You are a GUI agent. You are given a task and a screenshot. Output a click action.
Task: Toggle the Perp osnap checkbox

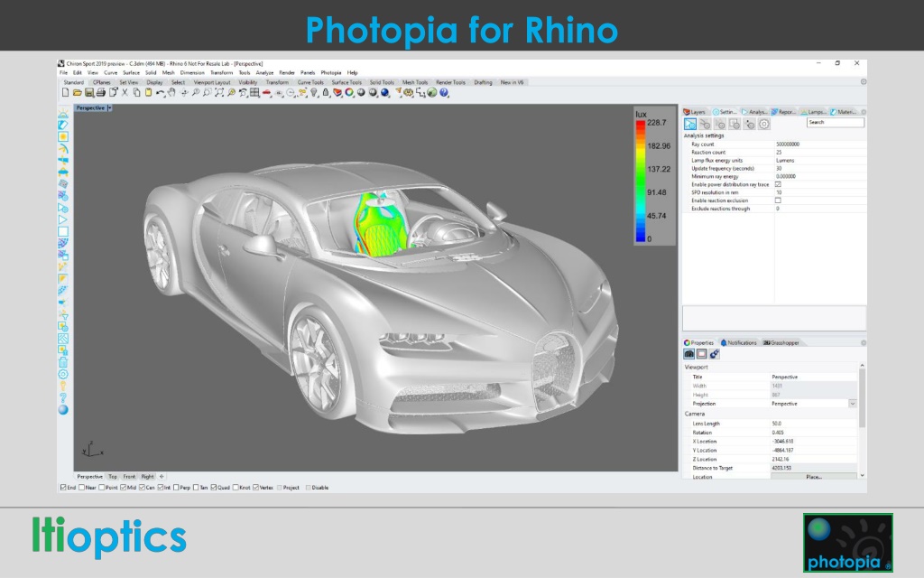pos(176,488)
